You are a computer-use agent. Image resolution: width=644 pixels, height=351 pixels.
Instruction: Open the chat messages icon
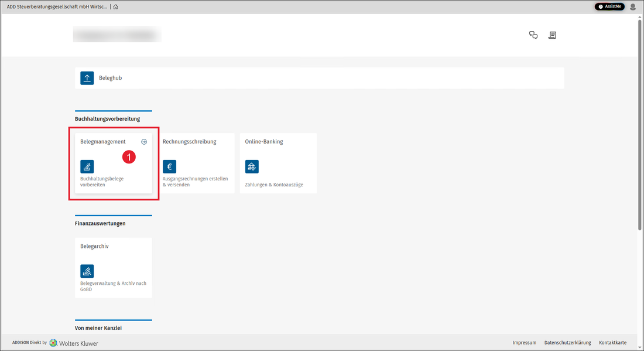coord(533,35)
